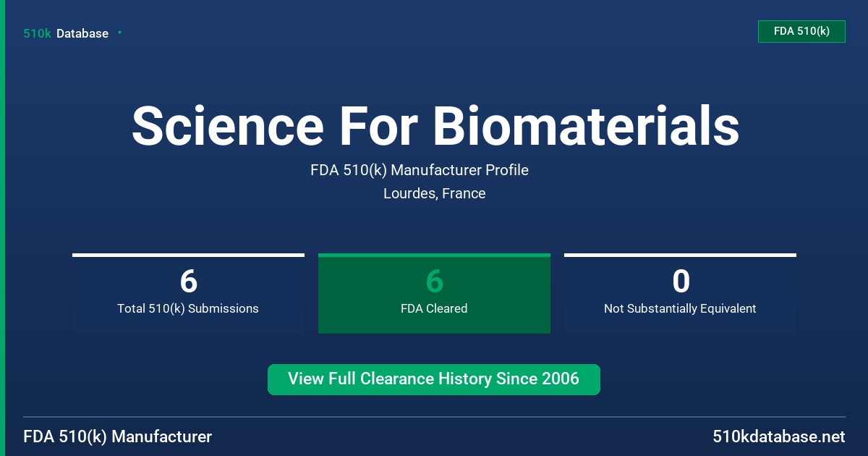This screenshot has width=868, height=456.
Task: Open View Full Clearance History Since 2006
Action: 434,379
